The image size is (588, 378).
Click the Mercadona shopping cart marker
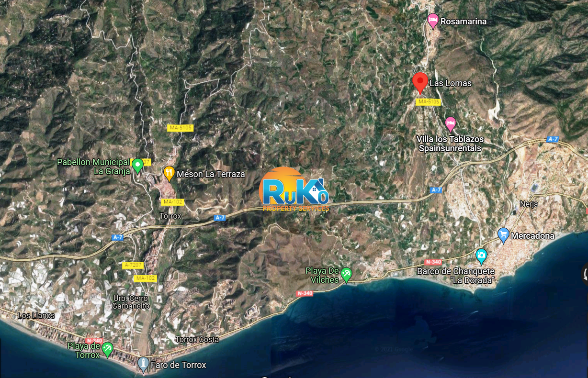[x=503, y=235]
